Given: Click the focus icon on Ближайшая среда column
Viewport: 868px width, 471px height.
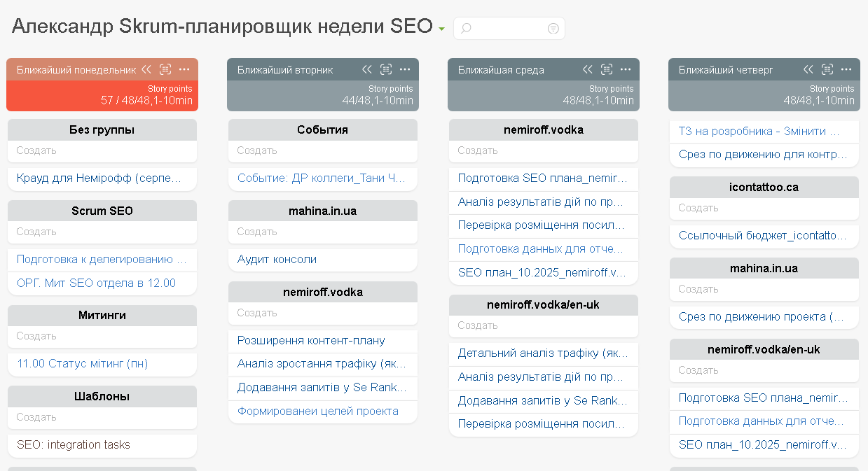Looking at the screenshot, I should pos(607,69).
